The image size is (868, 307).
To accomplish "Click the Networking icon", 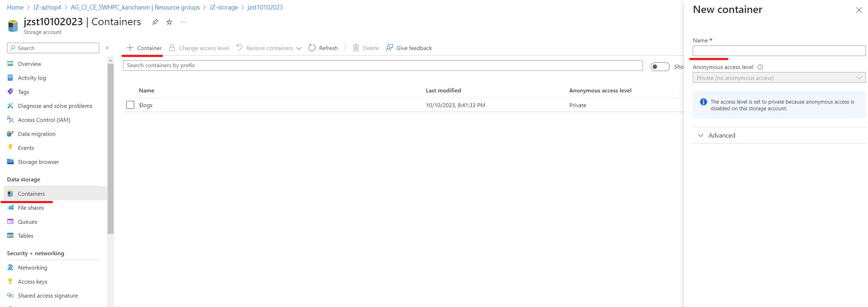I will [x=10, y=267].
